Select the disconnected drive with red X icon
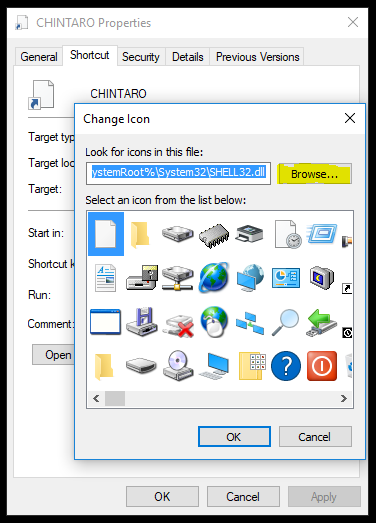Viewport: 376px width, 523px height. 178,325
